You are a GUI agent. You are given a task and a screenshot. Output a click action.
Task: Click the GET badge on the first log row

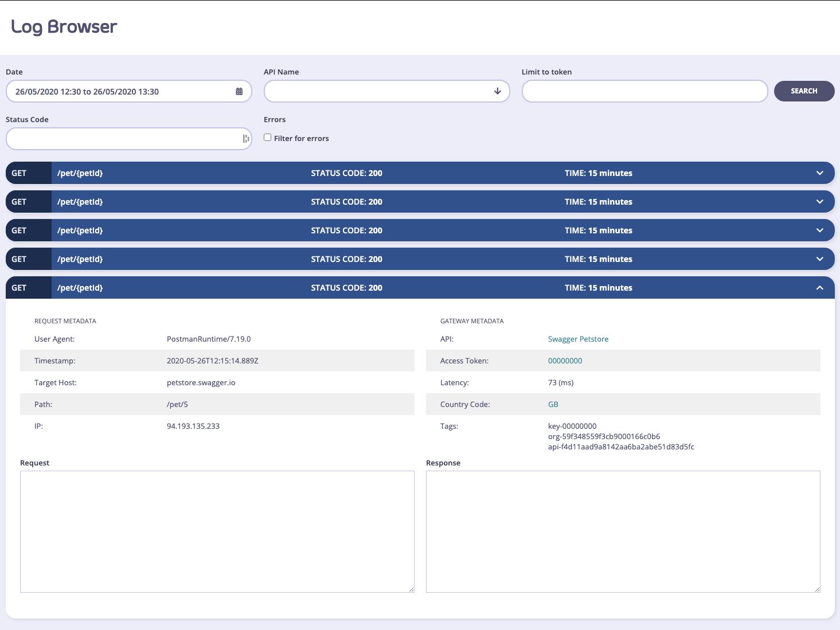pos(19,173)
